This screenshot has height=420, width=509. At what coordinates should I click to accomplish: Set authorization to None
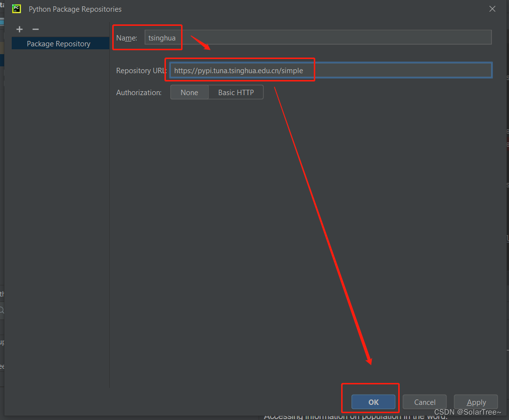(189, 93)
